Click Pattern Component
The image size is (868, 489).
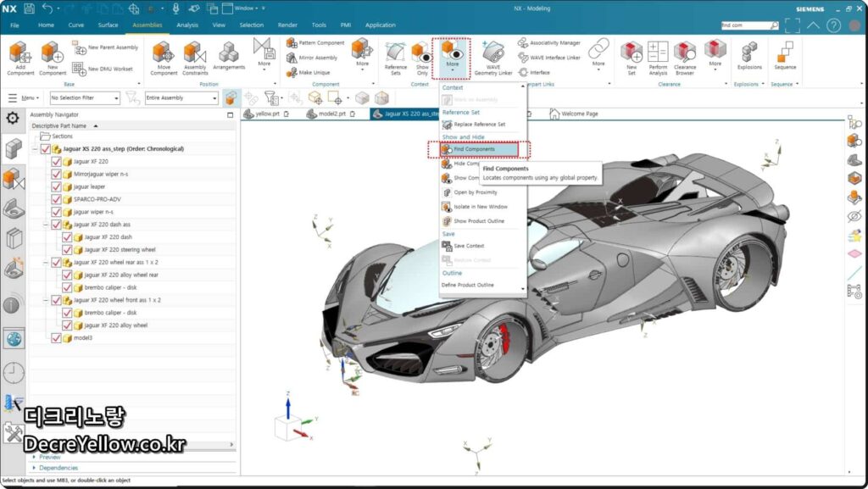[x=315, y=42]
